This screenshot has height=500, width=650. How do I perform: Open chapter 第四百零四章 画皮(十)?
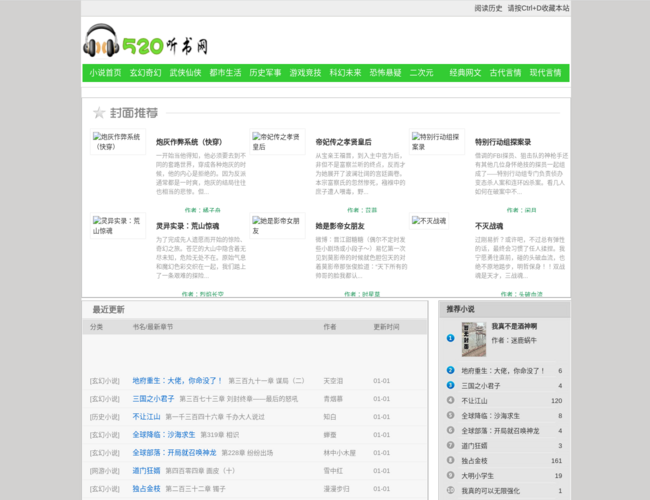[x=200, y=471]
